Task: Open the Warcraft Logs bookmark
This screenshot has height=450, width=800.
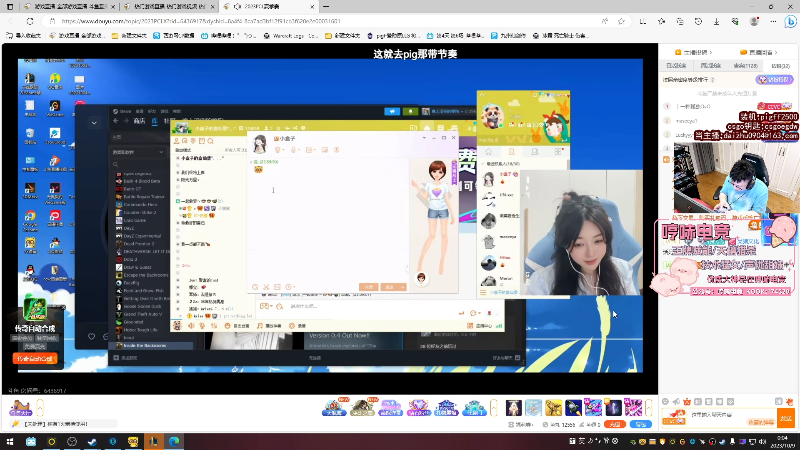Action: point(291,36)
